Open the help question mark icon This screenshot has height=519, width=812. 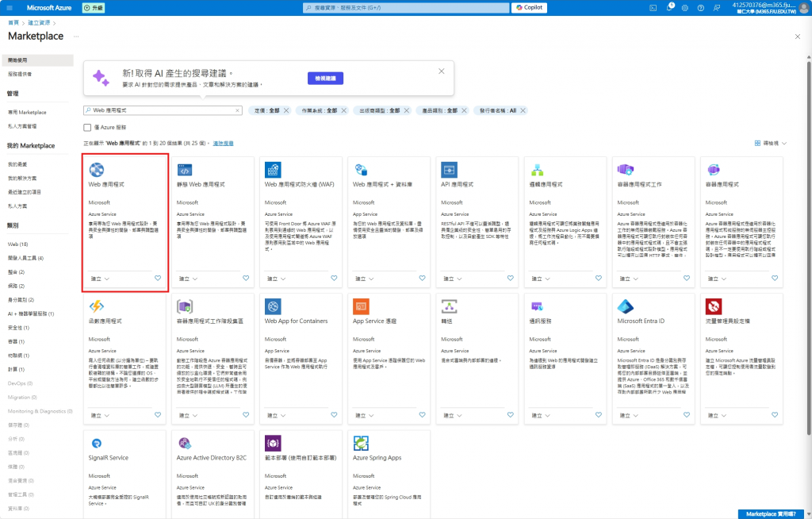tap(701, 8)
